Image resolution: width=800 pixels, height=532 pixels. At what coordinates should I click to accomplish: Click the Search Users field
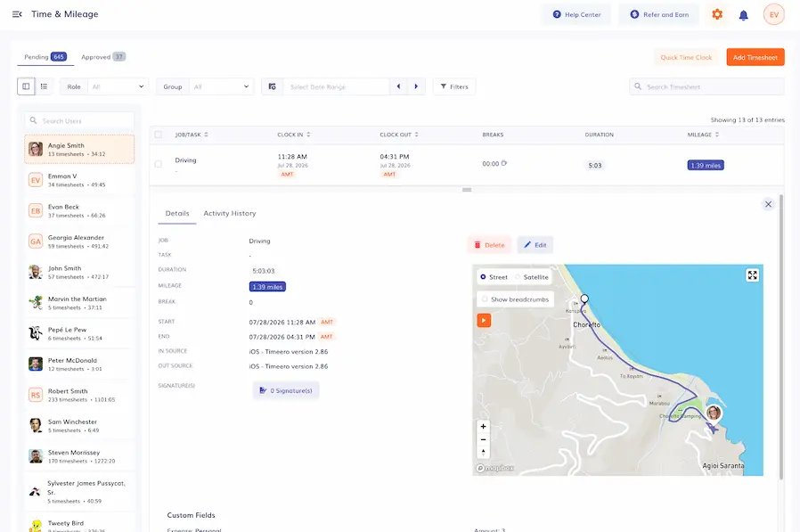pos(79,120)
